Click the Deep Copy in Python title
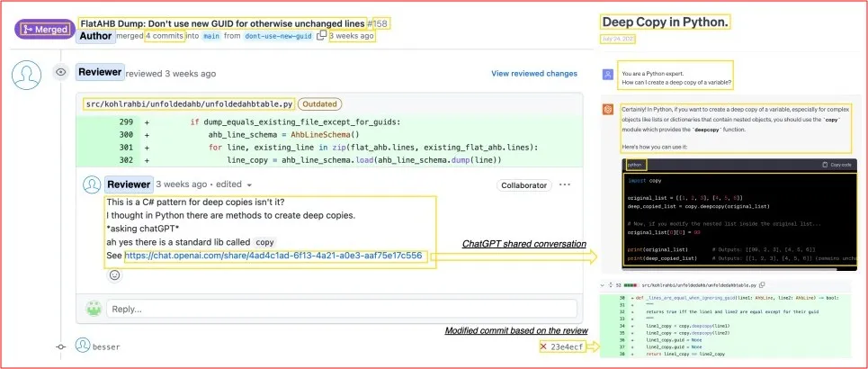The width and height of the screenshot is (868, 369). pyautogui.click(x=666, y=22)
